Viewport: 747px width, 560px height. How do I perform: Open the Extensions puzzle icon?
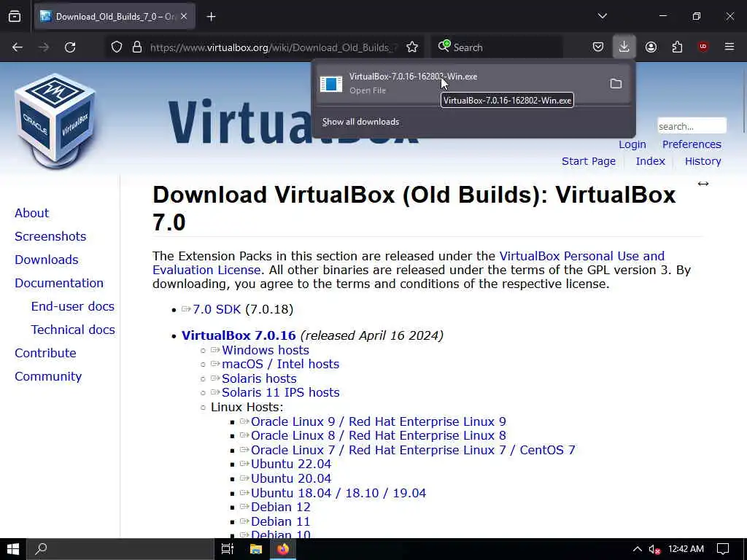click(x=677, y=47)
